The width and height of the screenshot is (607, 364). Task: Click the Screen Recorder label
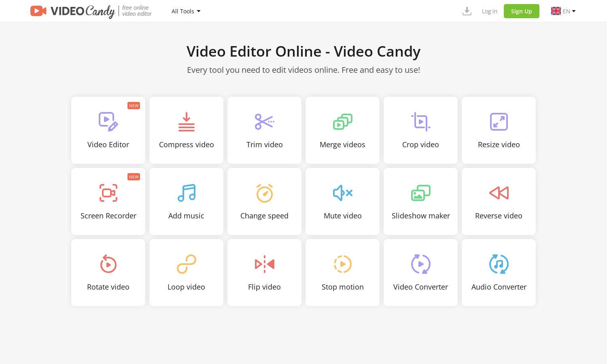(x=108, y=216)
